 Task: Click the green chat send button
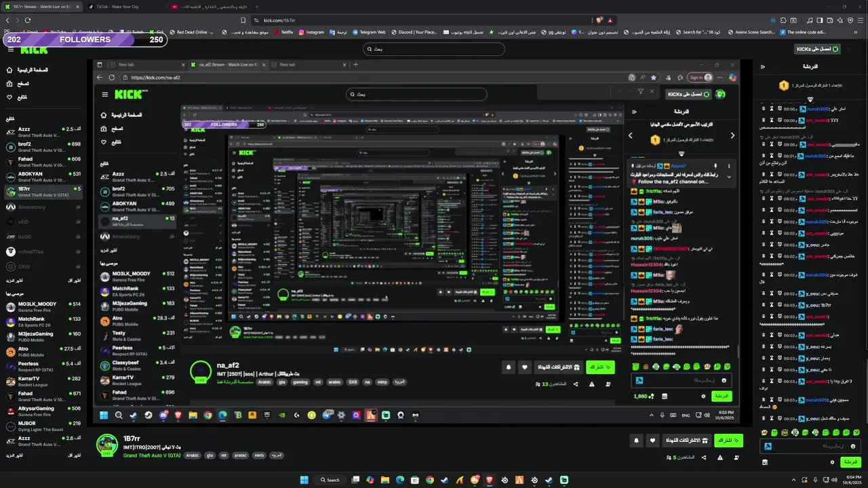[x=850, y=462]
